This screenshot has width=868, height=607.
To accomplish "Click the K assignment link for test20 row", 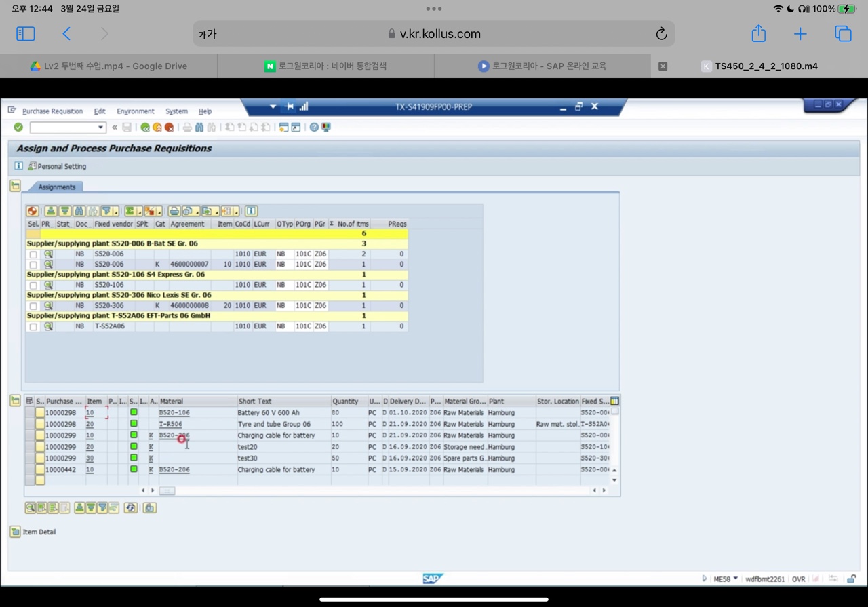I will coord(151,447).
